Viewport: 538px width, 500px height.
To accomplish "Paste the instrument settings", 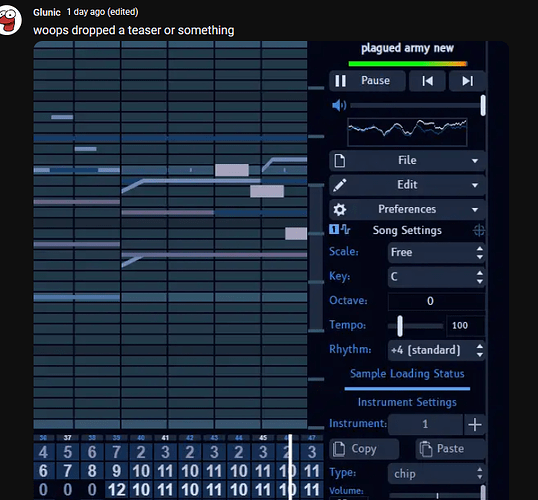I will (x=451, y=449).
